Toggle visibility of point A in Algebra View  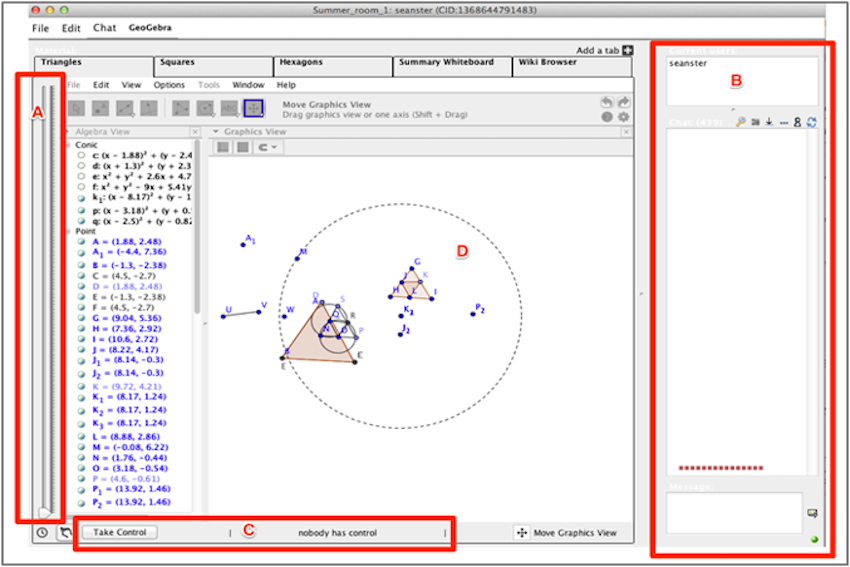(x=81, y=240)
